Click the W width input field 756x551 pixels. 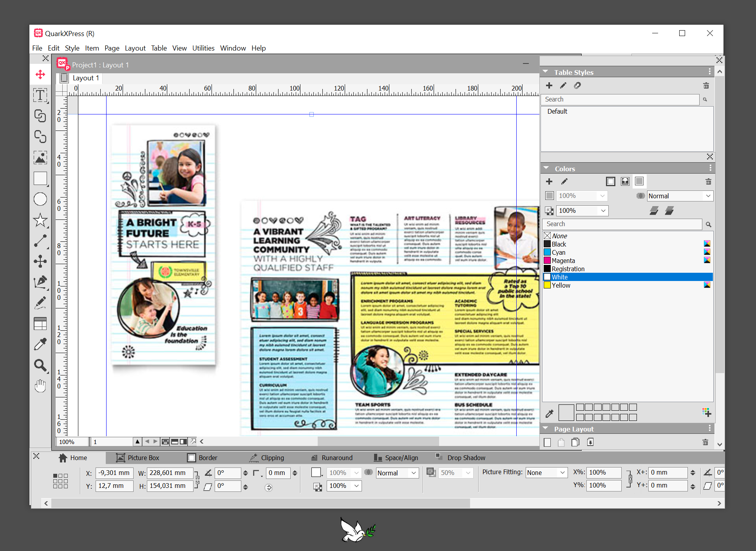tap(170, 473)
